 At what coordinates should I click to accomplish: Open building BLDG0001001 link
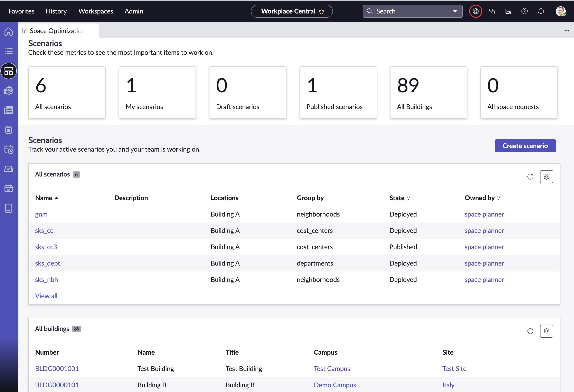coord(57,369)
